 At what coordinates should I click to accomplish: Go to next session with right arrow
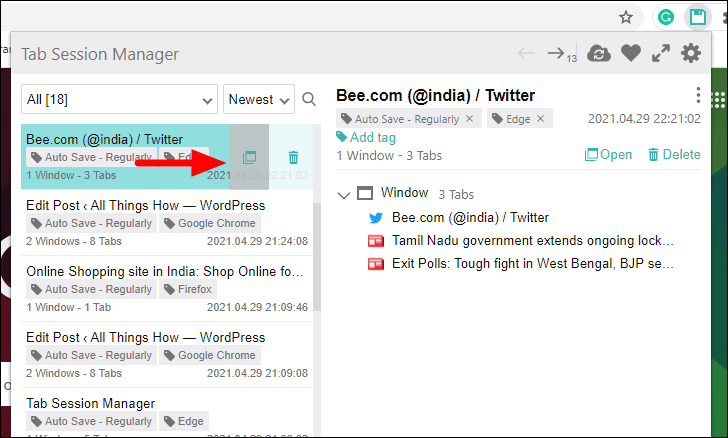(556, 53)
